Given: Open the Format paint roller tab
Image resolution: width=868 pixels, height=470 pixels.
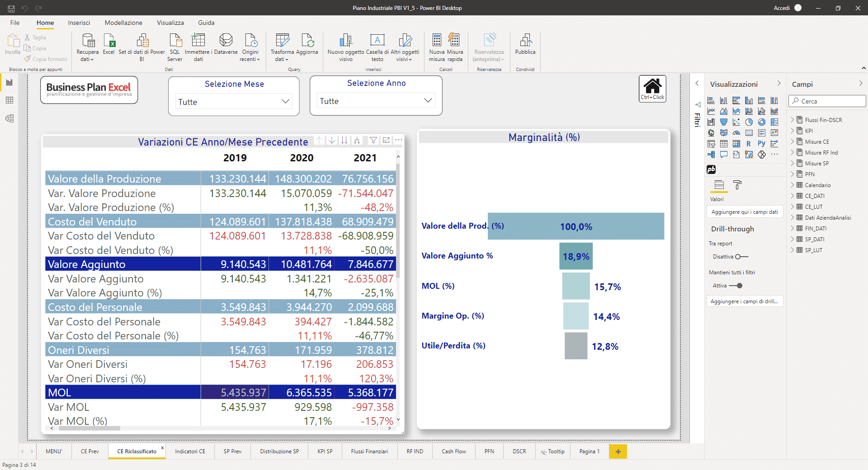Looking at the screenshot, I should coord(737,185).
